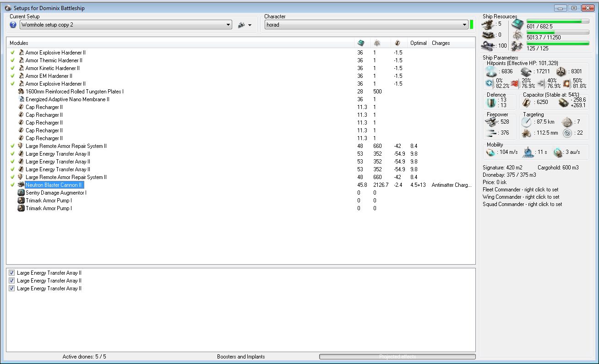This screenshot has width=599, height=364.
Task: Click the EM resistance icon showing 82.2%
Action: 490,83
